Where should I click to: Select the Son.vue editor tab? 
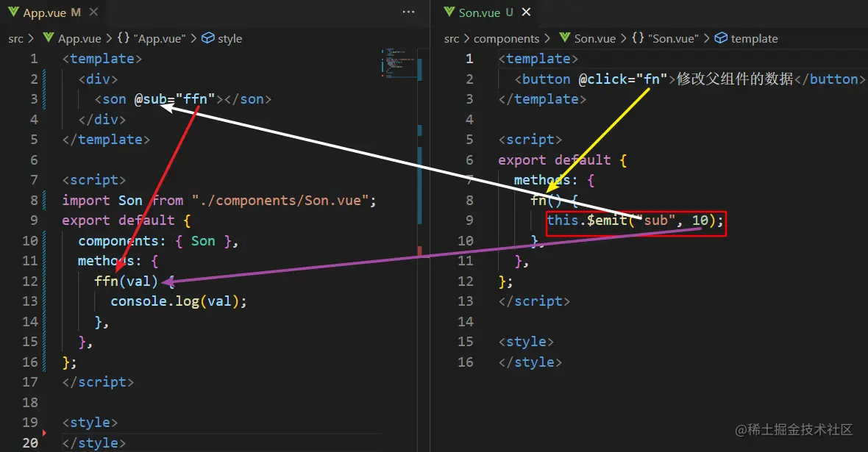(487, 12)
